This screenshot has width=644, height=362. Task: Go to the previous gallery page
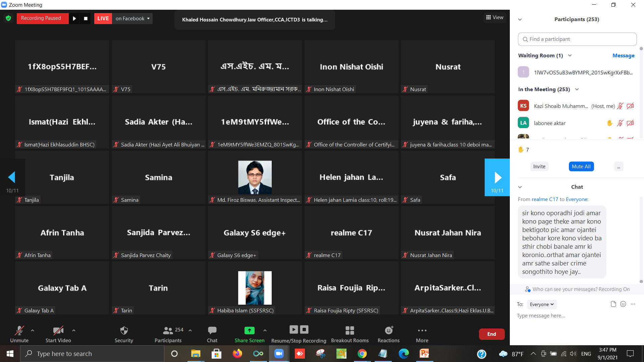coord(12,177)
